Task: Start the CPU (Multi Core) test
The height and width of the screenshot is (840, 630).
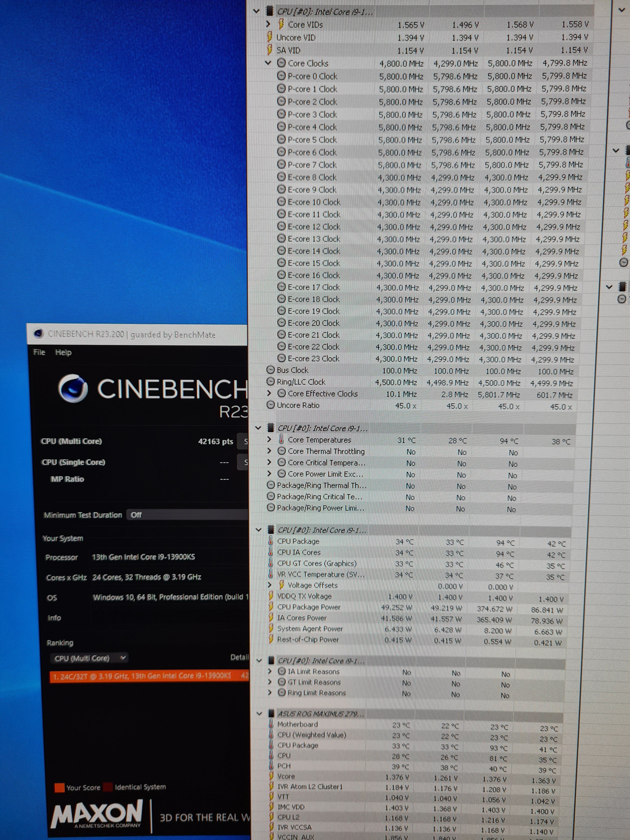Action: click(243, 441)
